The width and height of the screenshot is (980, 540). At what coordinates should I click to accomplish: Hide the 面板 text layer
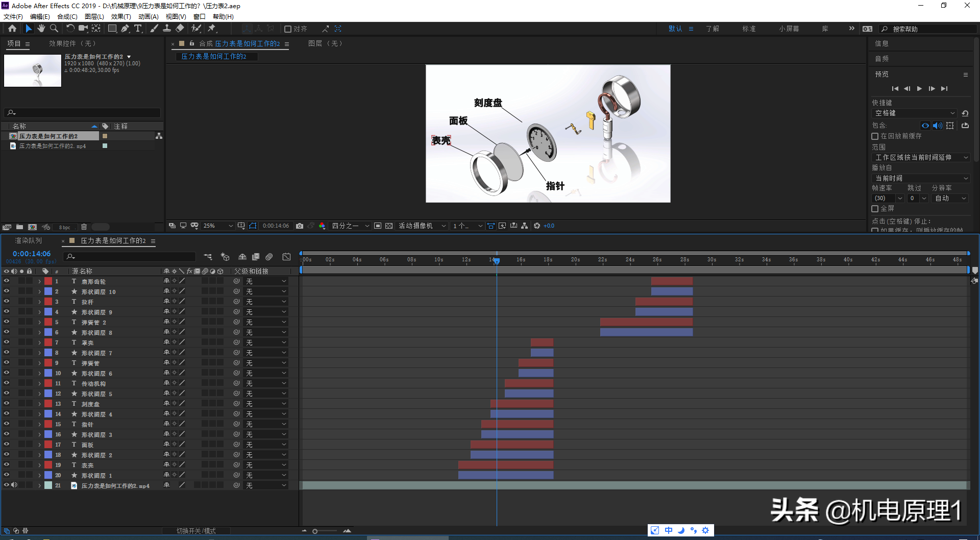click(x=7, y=444)
